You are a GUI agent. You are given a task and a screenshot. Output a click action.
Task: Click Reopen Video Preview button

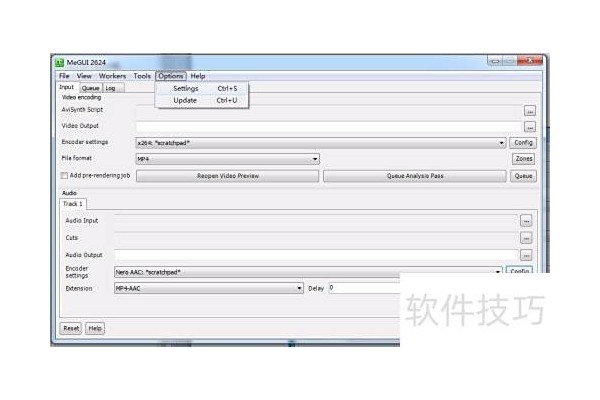click(x=228, y=176)
